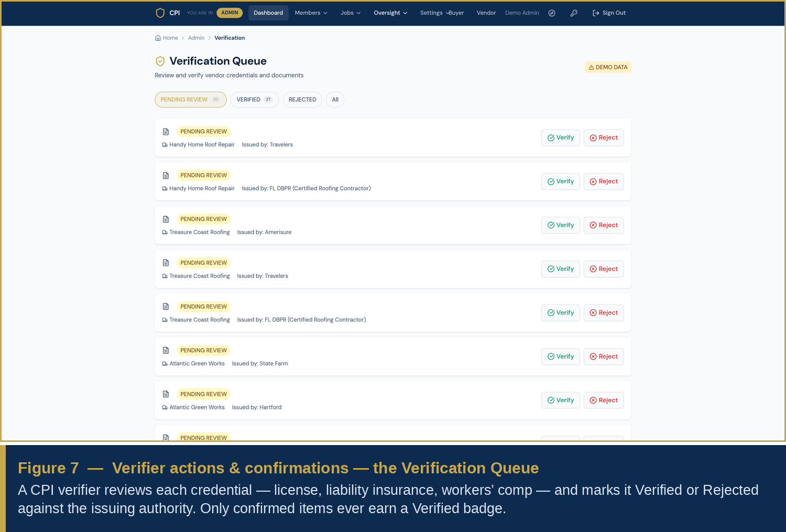The height and width of the screenshot is (532, 786).
Task: Click Treasure Coast 'Issued by: Travelers' text
Action: pos(263,276)
